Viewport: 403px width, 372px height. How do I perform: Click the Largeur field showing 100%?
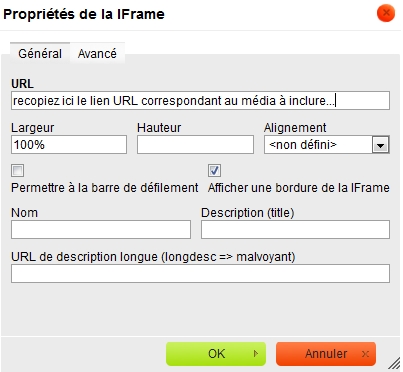coord(69,145)
